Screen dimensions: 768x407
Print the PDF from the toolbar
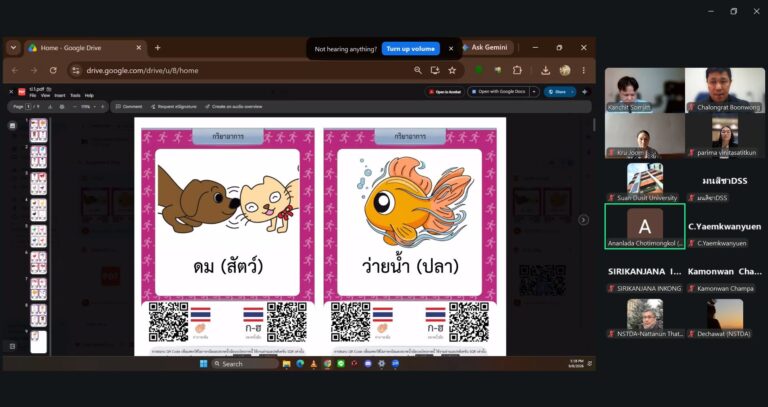point(62,106)
